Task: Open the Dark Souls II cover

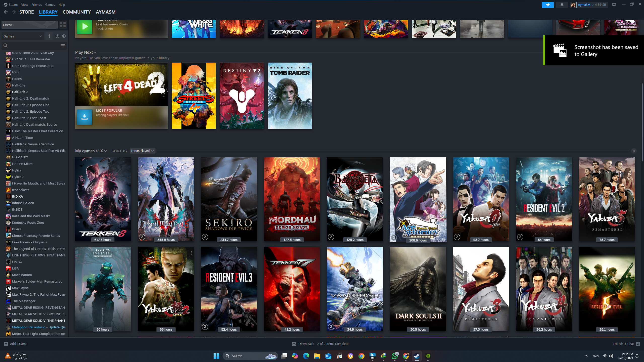Action: 418,289
